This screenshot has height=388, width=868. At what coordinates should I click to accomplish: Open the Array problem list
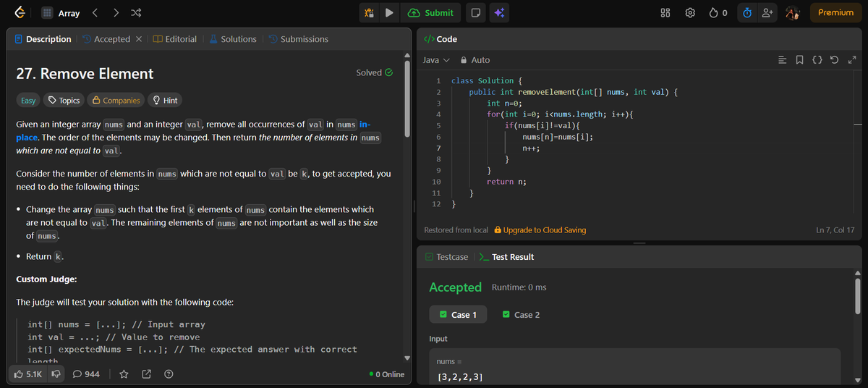click(60, 13)
